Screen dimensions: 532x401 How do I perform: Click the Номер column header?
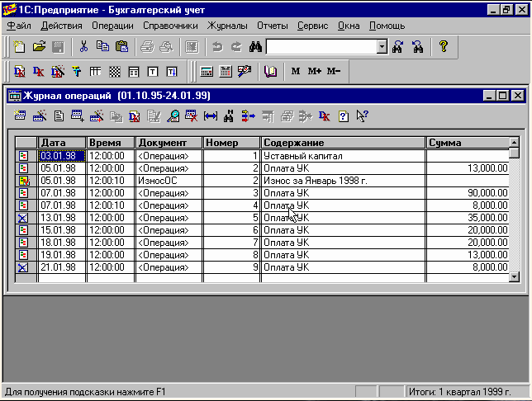pyautogui.click(x=231, y=143)
